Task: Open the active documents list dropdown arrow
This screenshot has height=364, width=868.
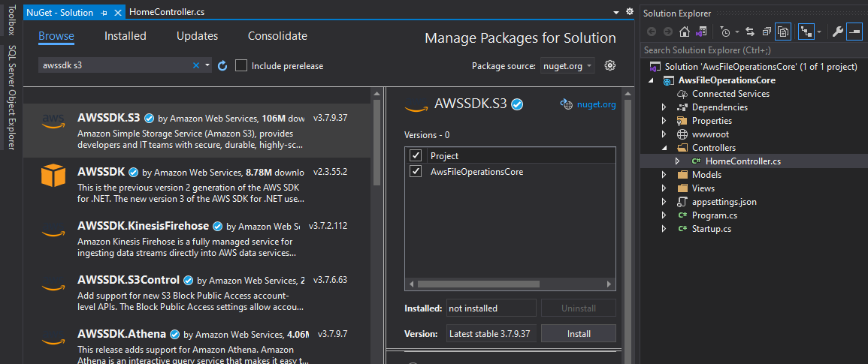Action: pyautogui.click(x=617, y=11)
